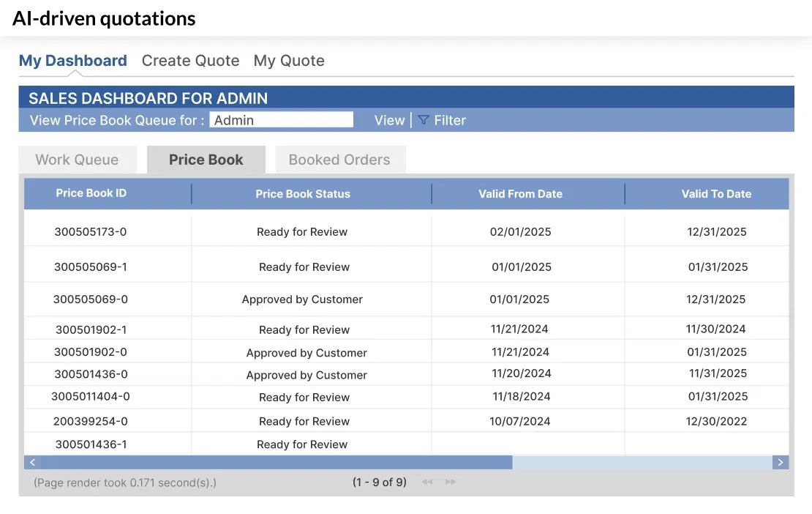812x514 pixels.
Task: Click the Valid From Date column header
Action: [x=520, y=194]
